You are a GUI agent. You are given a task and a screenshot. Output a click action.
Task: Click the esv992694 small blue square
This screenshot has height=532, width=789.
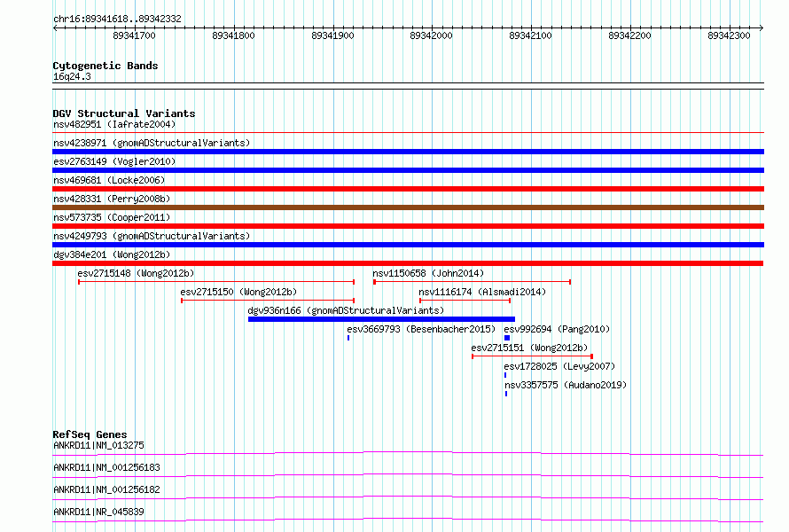point(507,338)
